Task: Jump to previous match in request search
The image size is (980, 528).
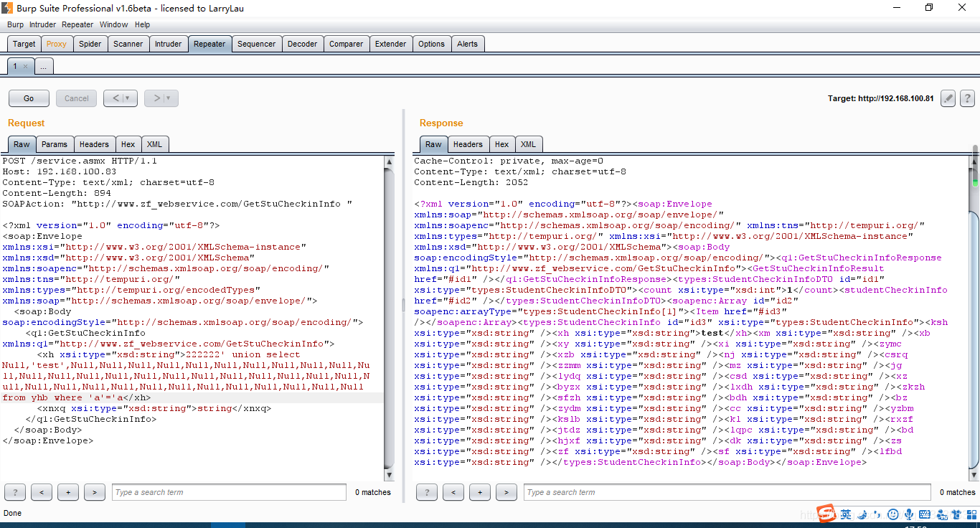Action: point(42,492)
